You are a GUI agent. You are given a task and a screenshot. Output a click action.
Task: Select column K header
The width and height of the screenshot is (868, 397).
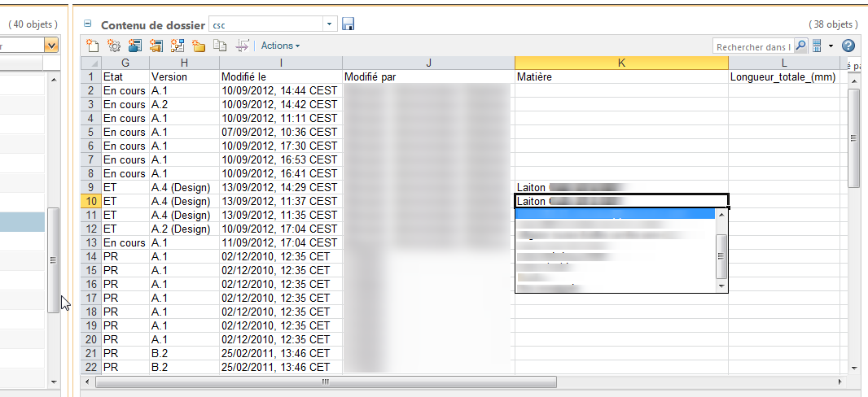(621, 63)
